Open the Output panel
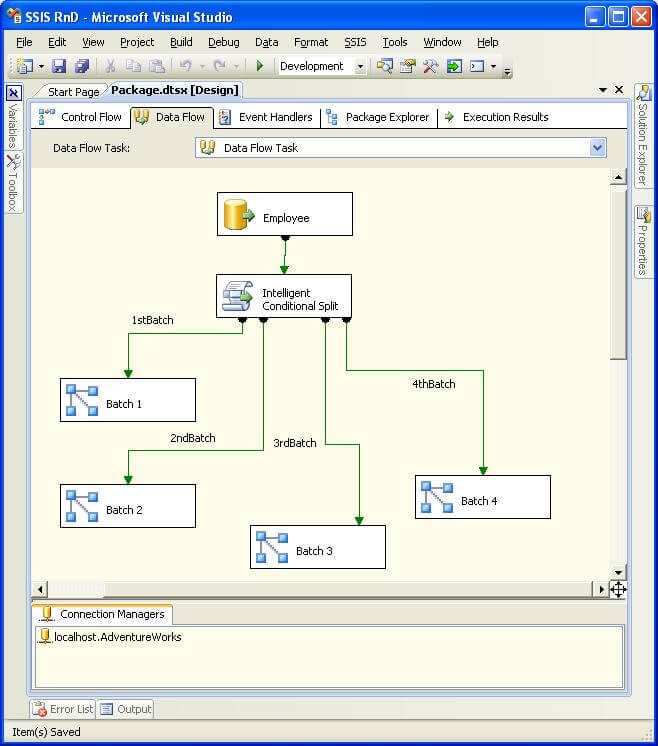Screen dimensions: 658x746 click(126, 709)
